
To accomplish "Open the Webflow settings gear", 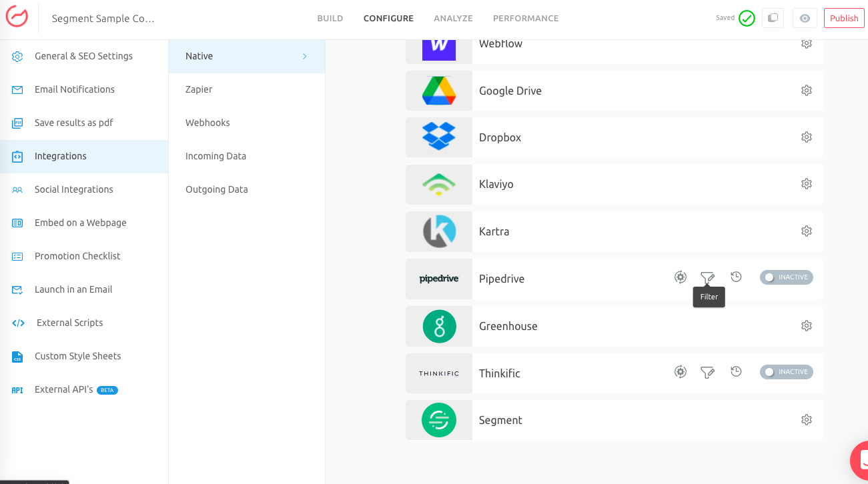I will pos(807,43).
